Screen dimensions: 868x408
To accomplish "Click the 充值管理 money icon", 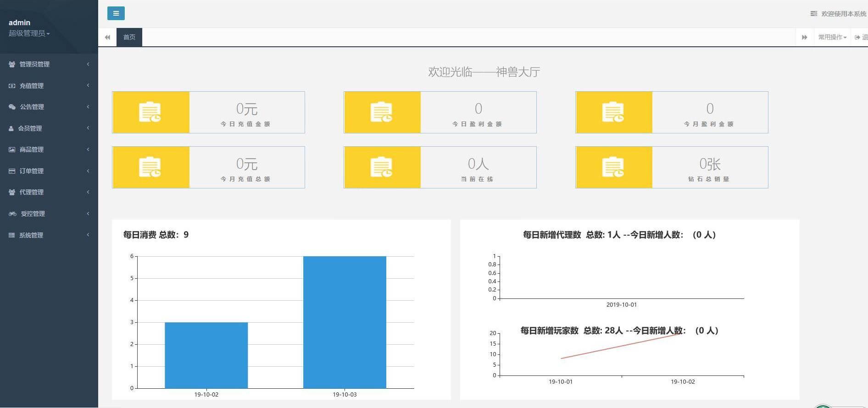I will [x=12, y=86].
